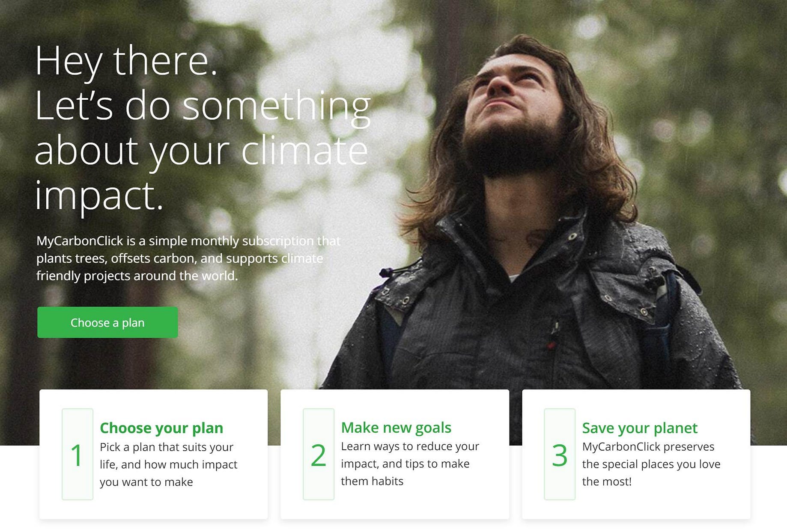Click the 'about your climate' headline line
This screenshot has height=532, width=787.
click(201, 151)
